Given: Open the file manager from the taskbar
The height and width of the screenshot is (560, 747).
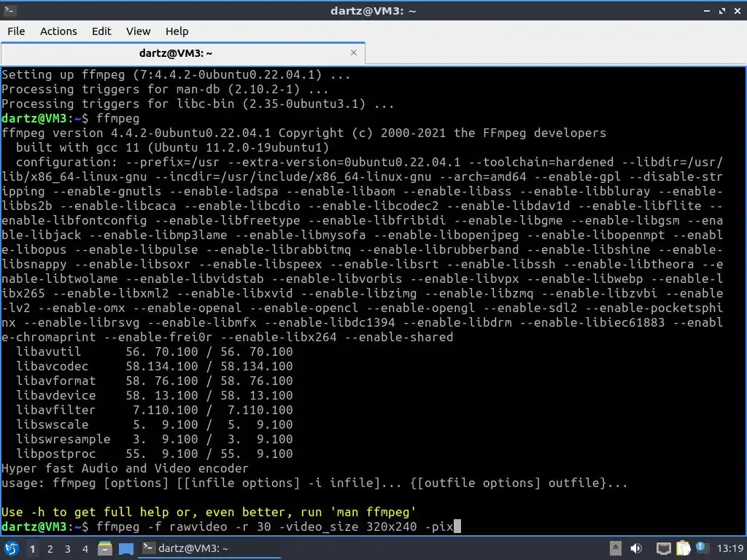Looking at the screenshot, I should coord(105,548).
